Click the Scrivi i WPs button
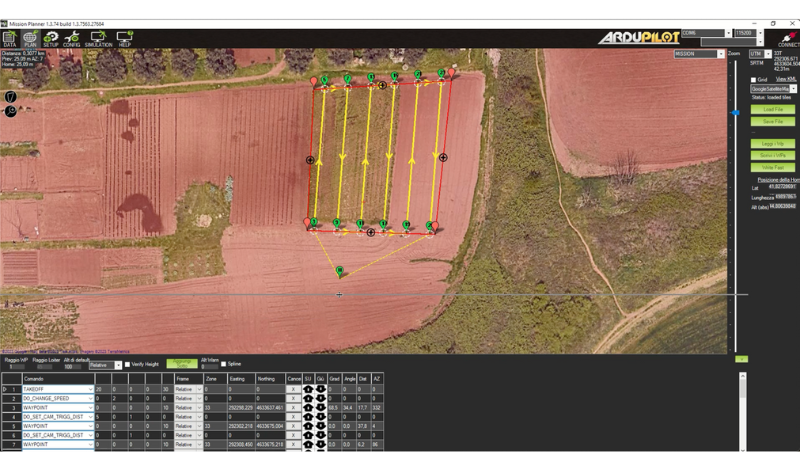 click(772, 155)
